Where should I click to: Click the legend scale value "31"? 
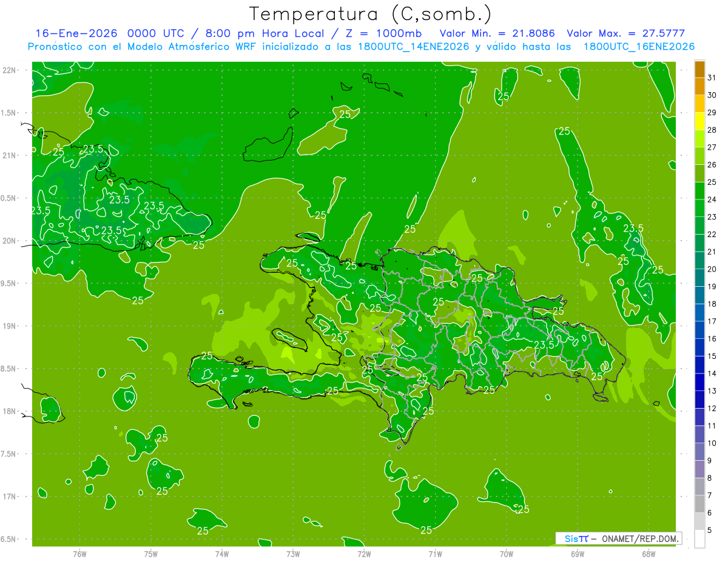[x=712, y=78]
